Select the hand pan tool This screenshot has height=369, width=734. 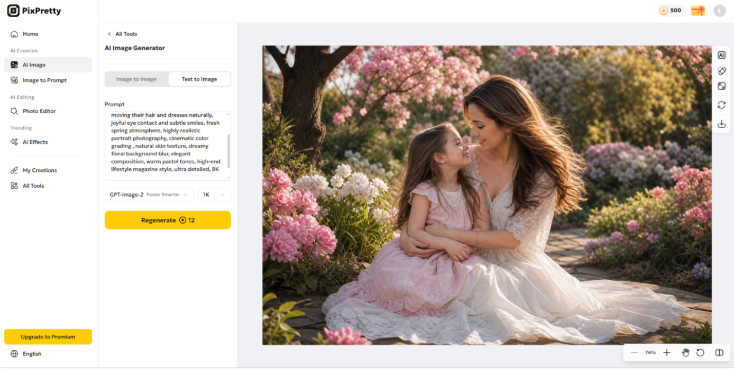685,353
